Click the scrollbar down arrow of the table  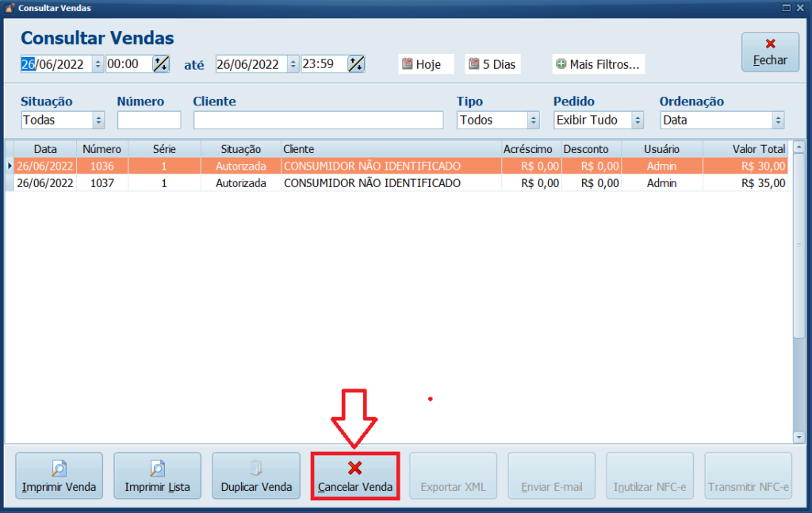pos(799,438)
